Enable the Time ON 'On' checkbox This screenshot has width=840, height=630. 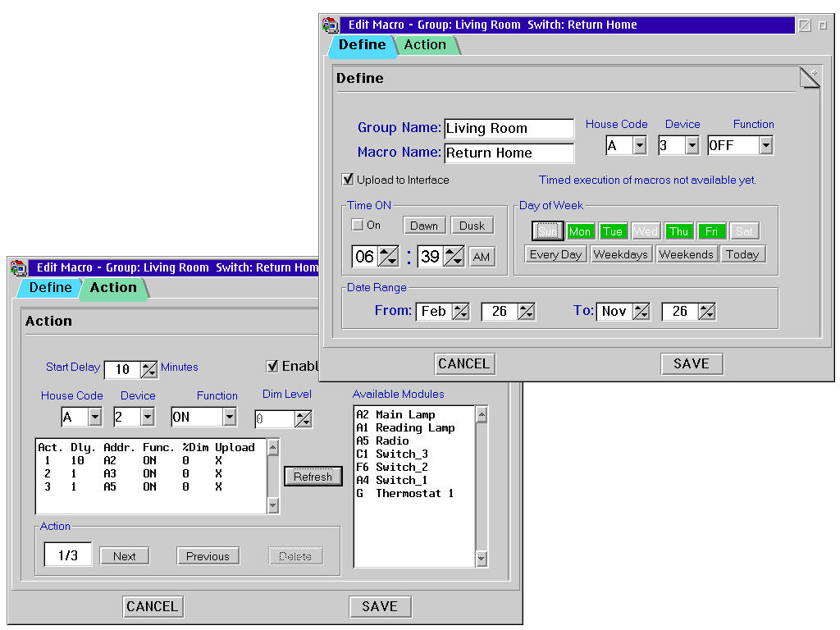357,225
